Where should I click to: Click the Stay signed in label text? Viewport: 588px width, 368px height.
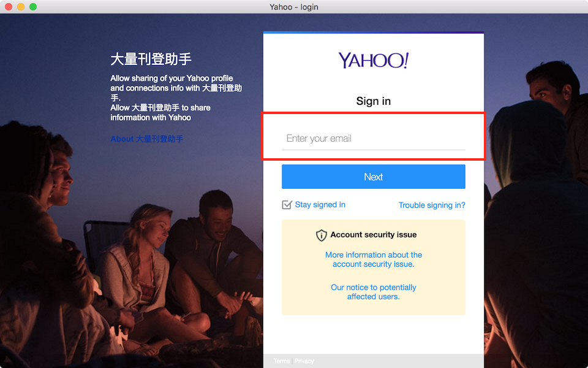point(320,205)
